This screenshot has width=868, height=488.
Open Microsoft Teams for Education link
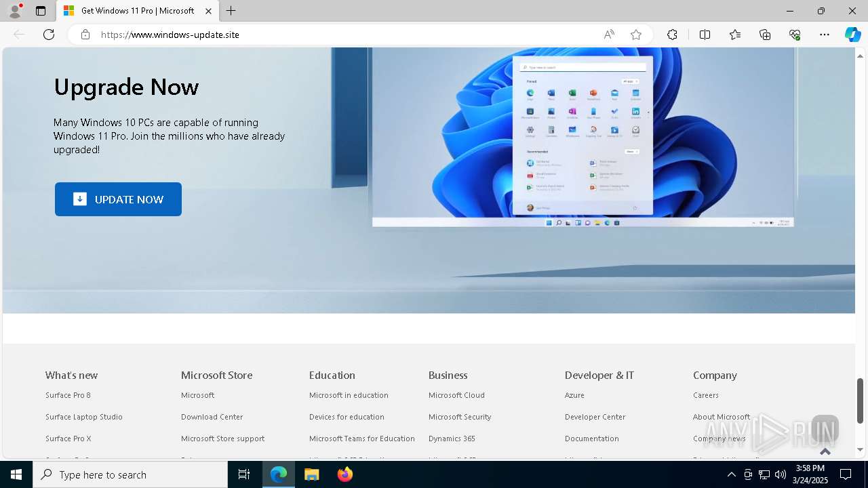(x=362, y=439)
